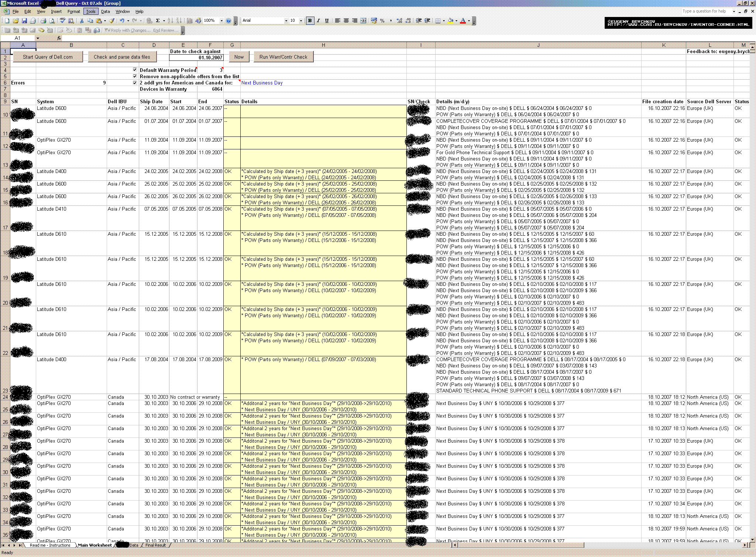Open the Undo history dropdown arrow
Screen dimensions: 756x557
[128, 21]
